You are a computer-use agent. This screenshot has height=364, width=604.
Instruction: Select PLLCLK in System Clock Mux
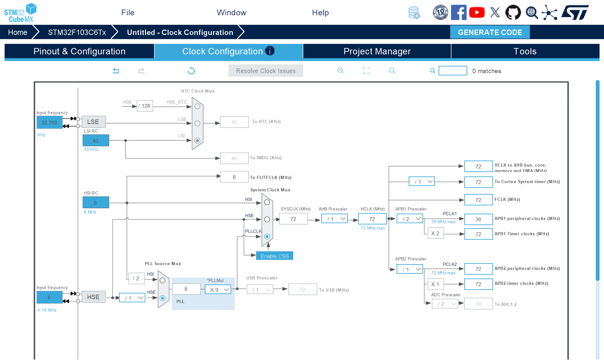[x=267, y=237]
